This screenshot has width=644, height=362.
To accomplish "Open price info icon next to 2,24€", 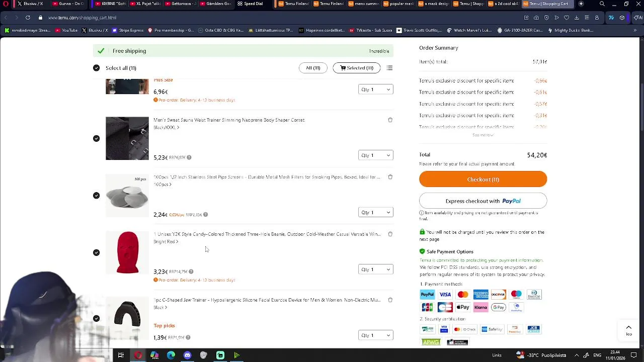I will pyautogui.click(x=205, y=215).
